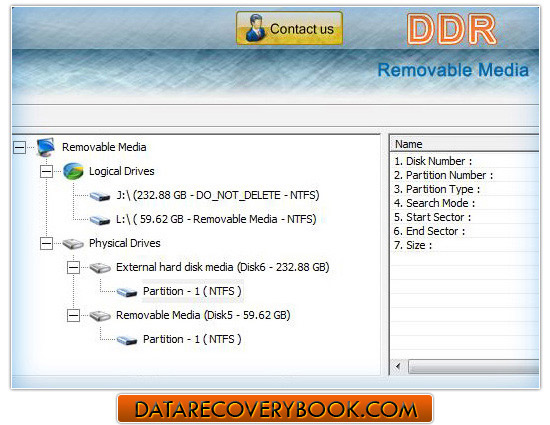This screenshot has height=425, width=550.
Task: Click the Physical Drives disk icon
Action: pyautogui.click(x=73, y=243)
